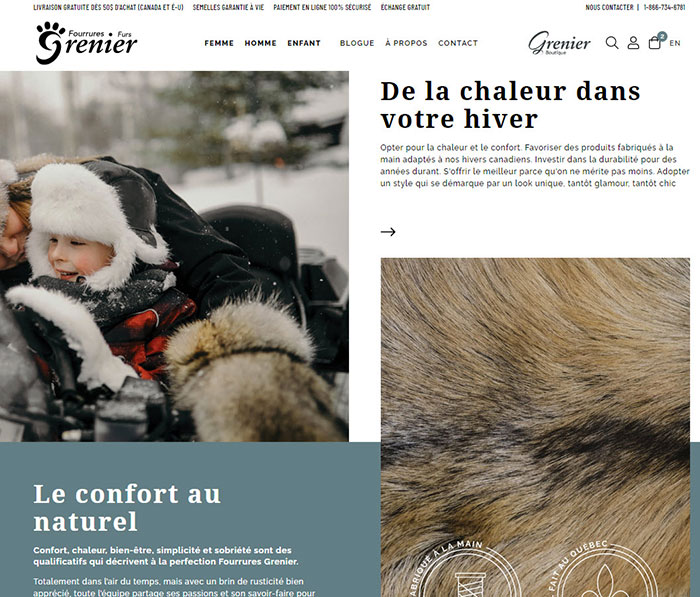Click the child in fur hat photo
Screen dimensions: 700x597
point(174,256)
